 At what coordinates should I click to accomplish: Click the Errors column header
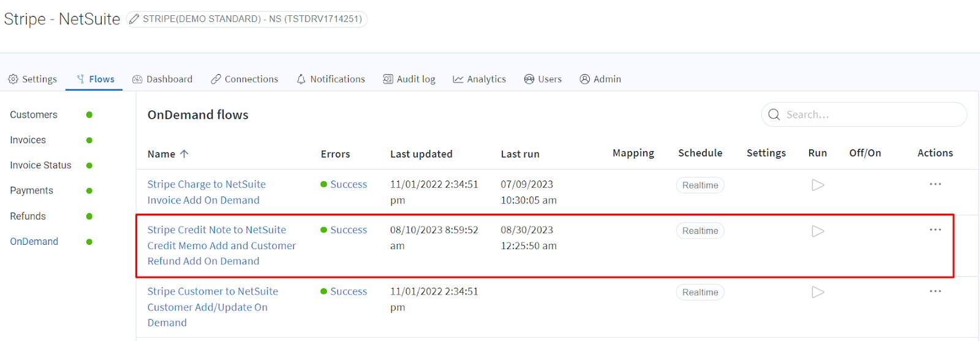click(335, 154)
